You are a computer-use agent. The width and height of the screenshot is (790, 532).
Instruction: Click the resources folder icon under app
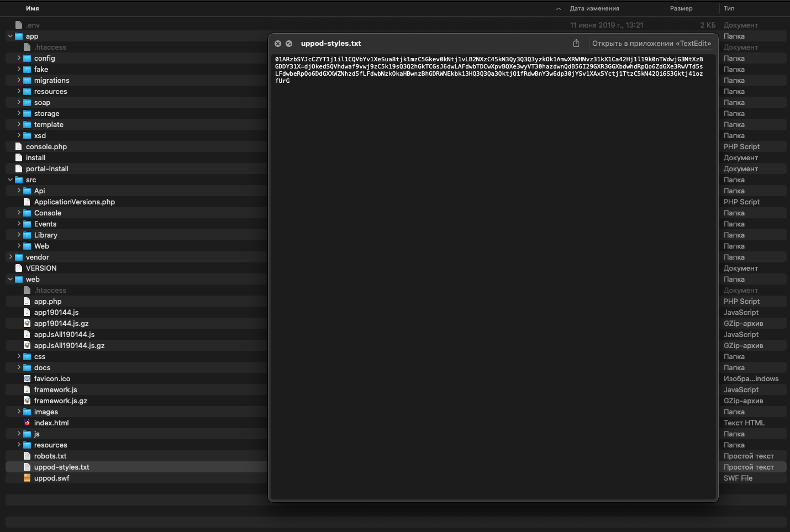27,91
